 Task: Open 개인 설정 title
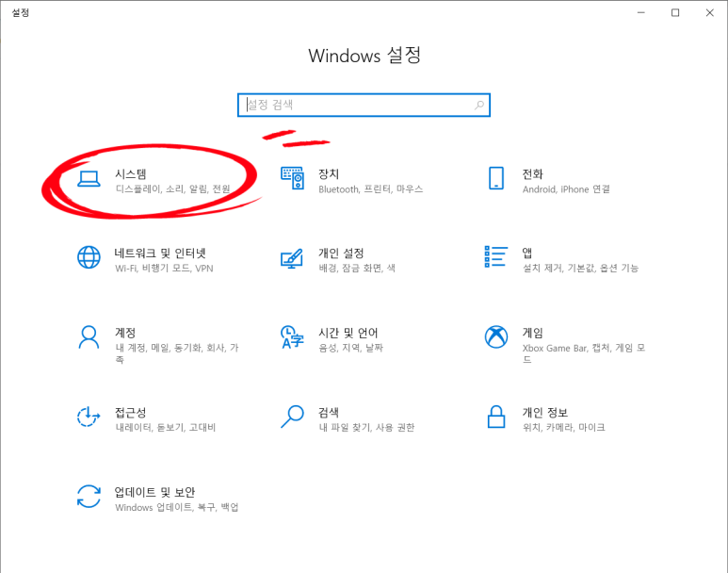[x=341, y=254]
